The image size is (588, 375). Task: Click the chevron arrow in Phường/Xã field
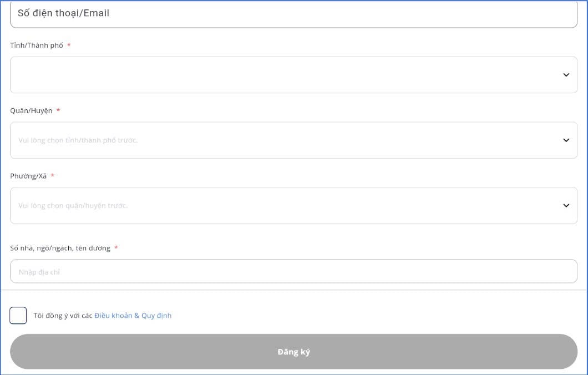566,205
